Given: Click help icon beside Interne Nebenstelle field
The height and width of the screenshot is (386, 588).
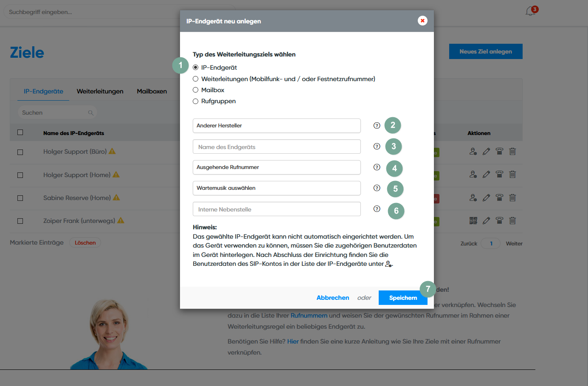Looking at the screenshot, I should pos(377,209).
